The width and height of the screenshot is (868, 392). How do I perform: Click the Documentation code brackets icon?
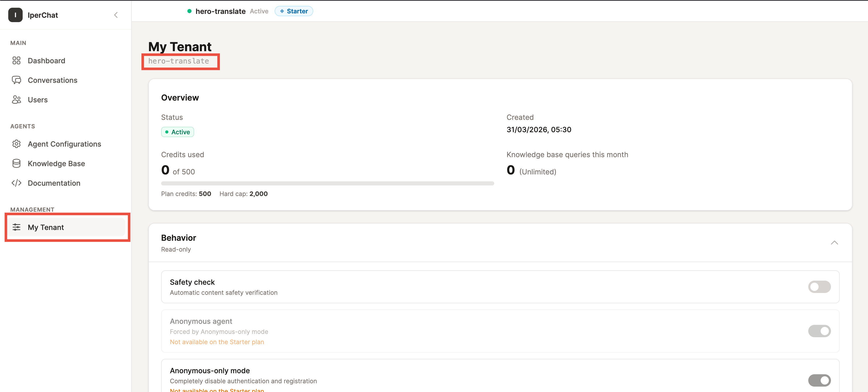(x=16, y=183)
